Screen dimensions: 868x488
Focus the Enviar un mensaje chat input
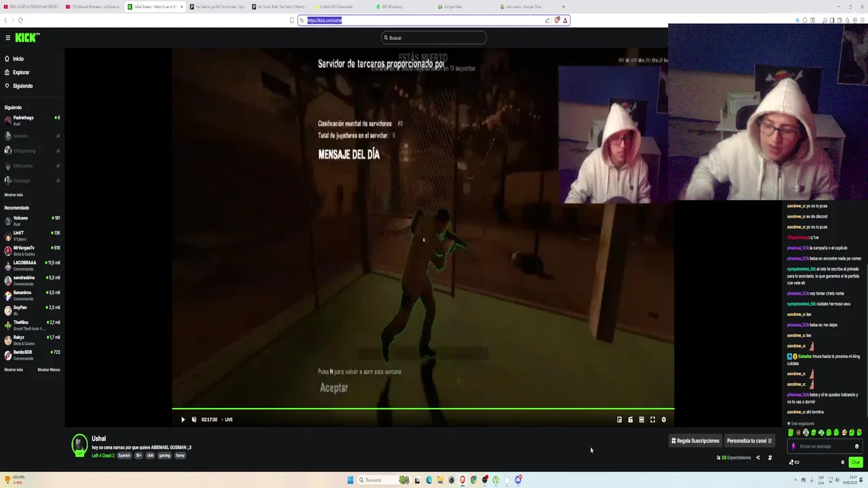point(826,447)
